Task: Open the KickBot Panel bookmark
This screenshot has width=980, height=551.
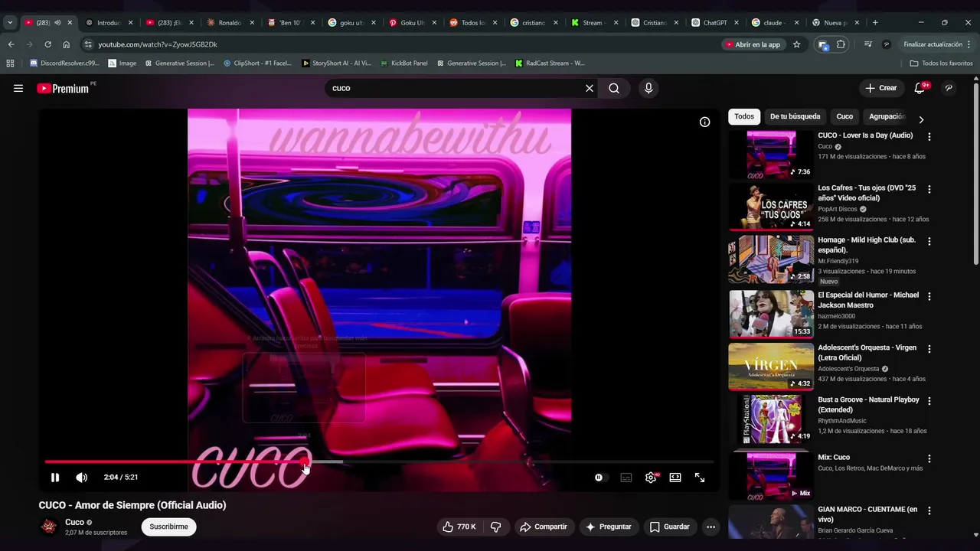Action: [403, 63]
